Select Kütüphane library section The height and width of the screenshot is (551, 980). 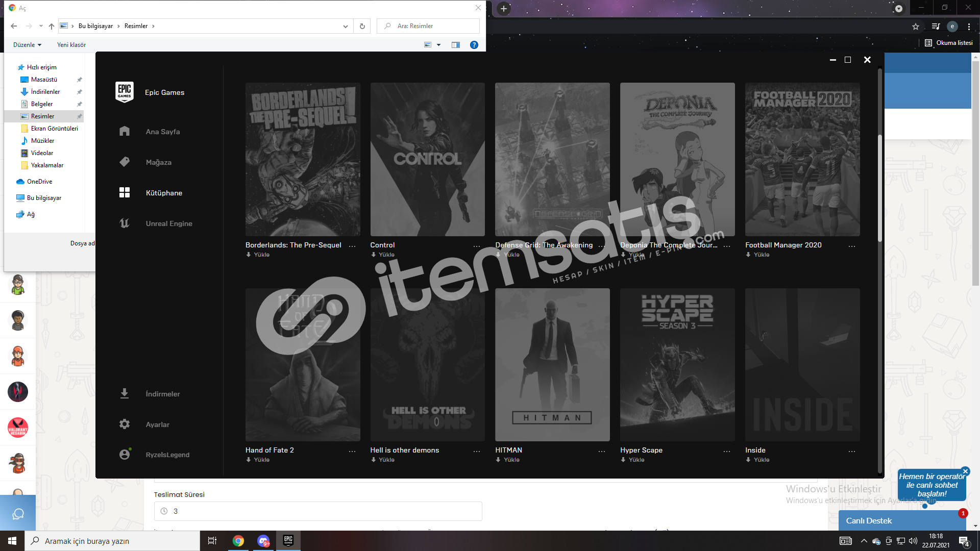coord(164,193)
